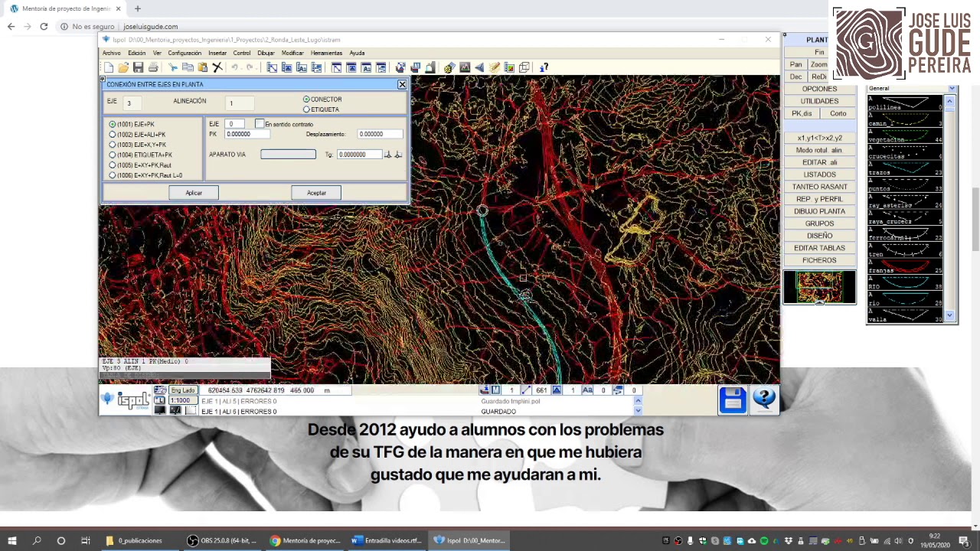Click the scissors cut icon
The width and height of the screenshot is (980, 551).
pos(173,67)
